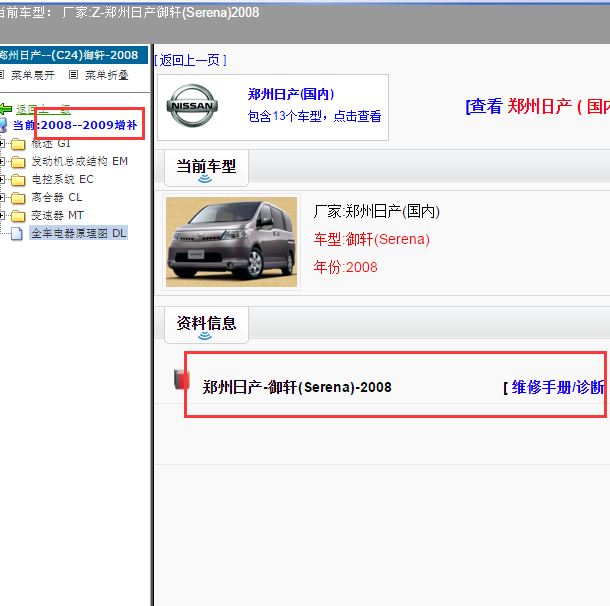The image size is (610, 606).
Task: Click the computer icon beside 当前:2008--2009增补
Action: (x=3, y=125)
